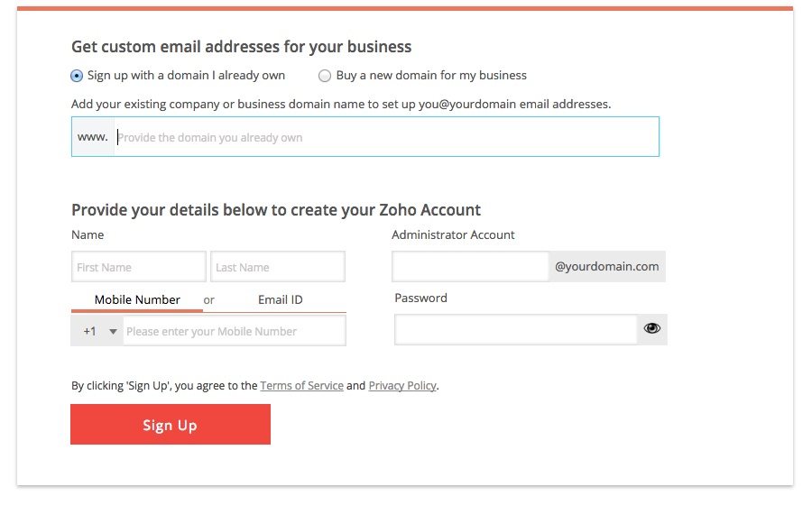
Task: Choose 'Buy a new domain for my business'
Action: (x=325, y=76)
